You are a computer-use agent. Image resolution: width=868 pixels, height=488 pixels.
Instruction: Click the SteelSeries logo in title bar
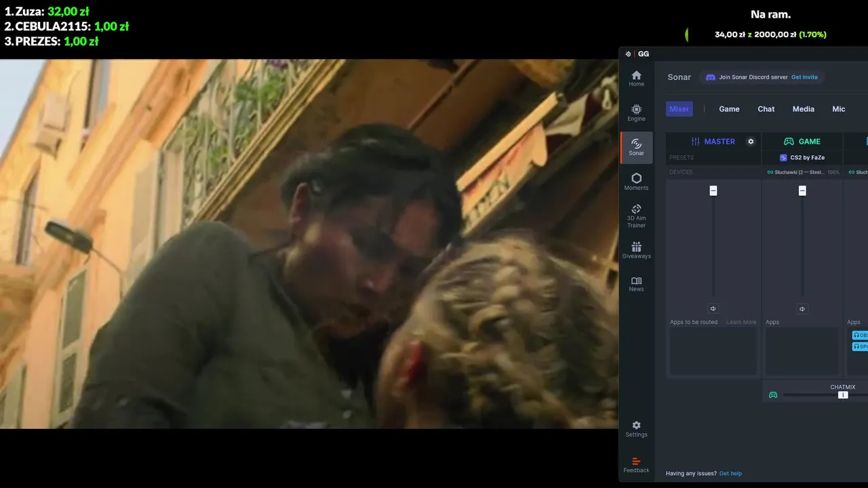click(x=628, y=54)
